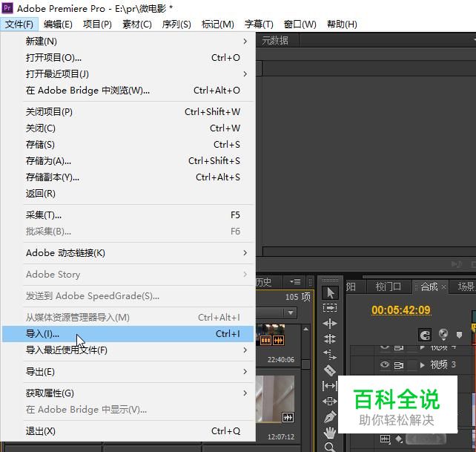
Task: Choose 存储副本(Y)... from the File menu
Action: coord(128,177)
